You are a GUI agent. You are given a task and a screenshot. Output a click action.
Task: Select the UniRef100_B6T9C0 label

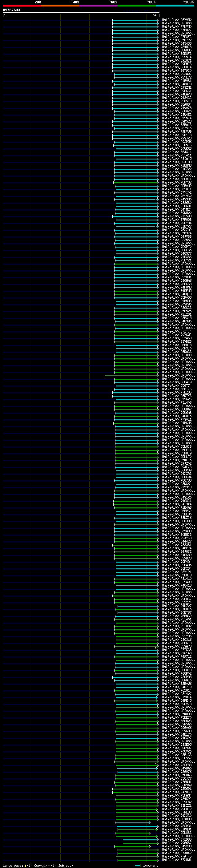pos(176,71)
